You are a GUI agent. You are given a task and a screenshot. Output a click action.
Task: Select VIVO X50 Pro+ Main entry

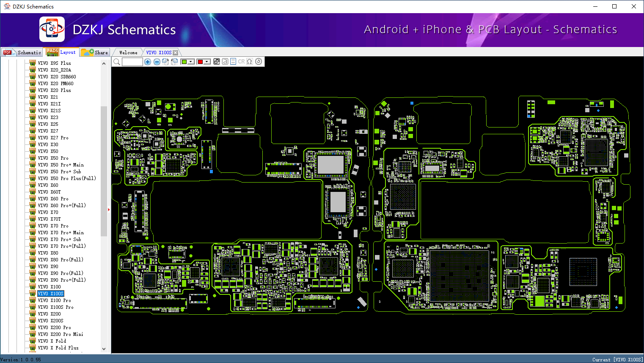[61, 165]
